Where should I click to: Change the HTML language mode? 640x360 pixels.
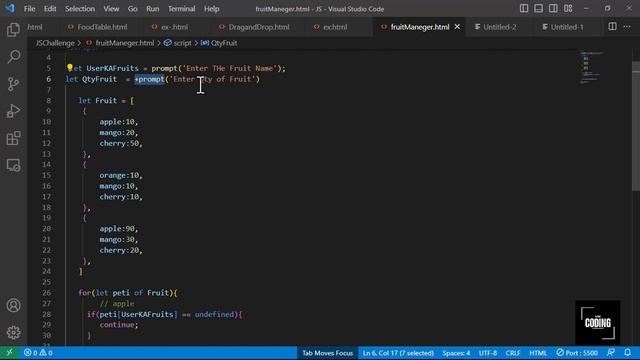coord(538,353)
